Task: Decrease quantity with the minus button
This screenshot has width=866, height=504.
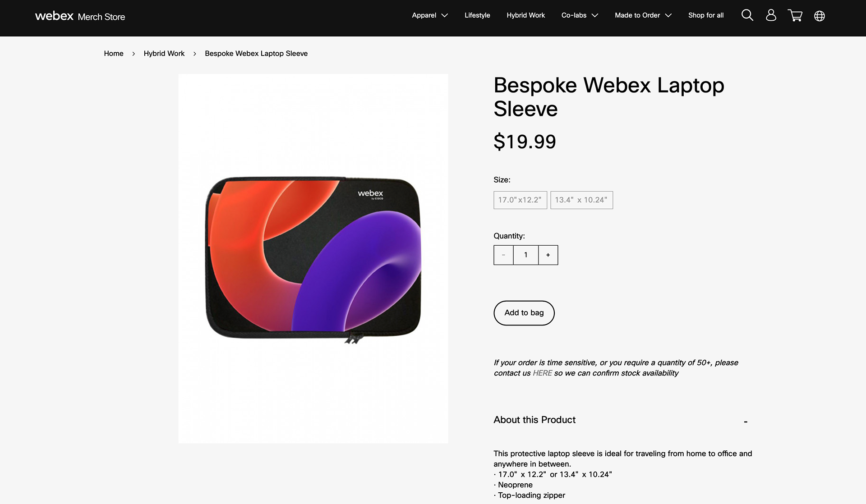Action: (x=503, y=255)
